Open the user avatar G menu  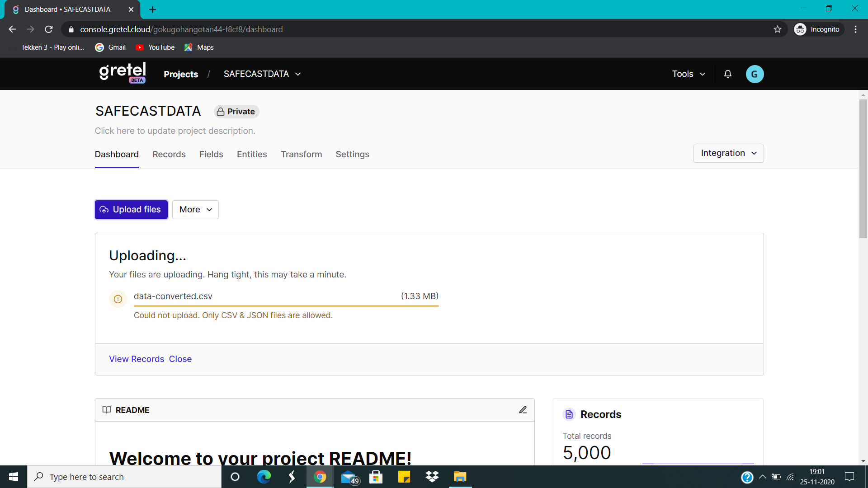coord(755,74)
